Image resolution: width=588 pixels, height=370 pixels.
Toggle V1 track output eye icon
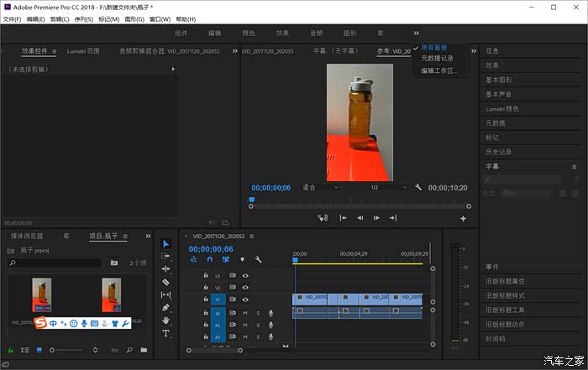tap(245, 299)
